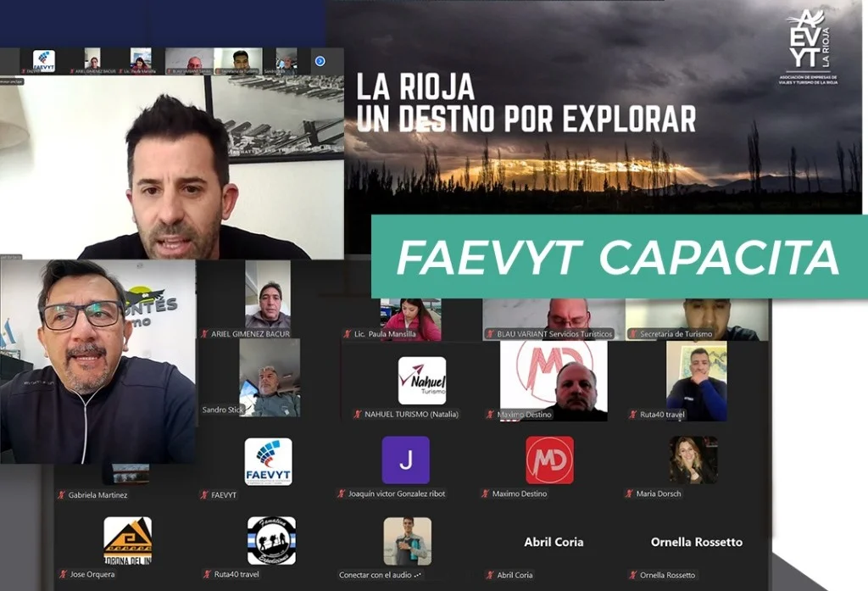Toggle the mute icon for ARIEL GIMENEZ BACUR

(204, 334)
